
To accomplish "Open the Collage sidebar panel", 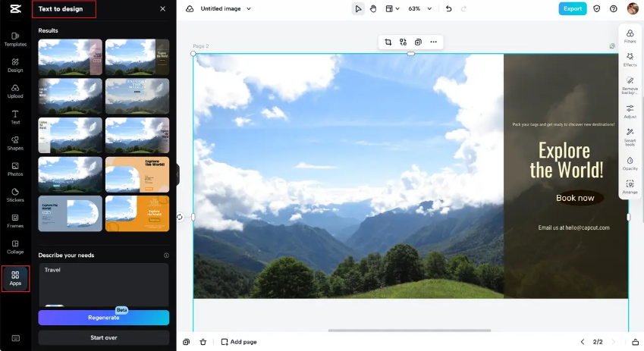I will [15, 246].
